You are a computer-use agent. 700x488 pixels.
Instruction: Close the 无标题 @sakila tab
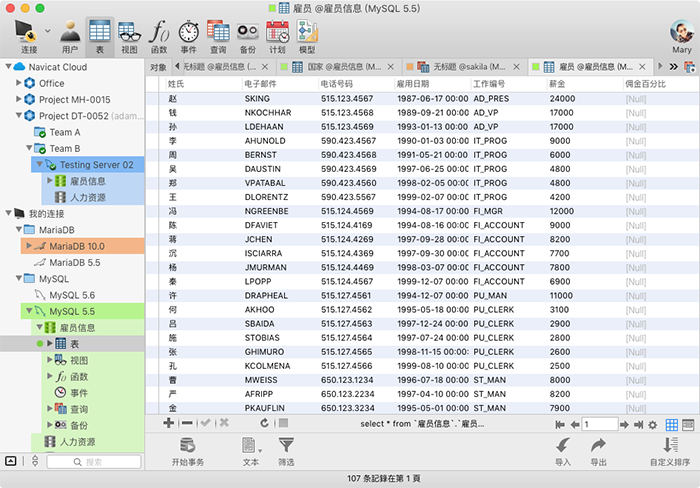[x=517, y=67]
